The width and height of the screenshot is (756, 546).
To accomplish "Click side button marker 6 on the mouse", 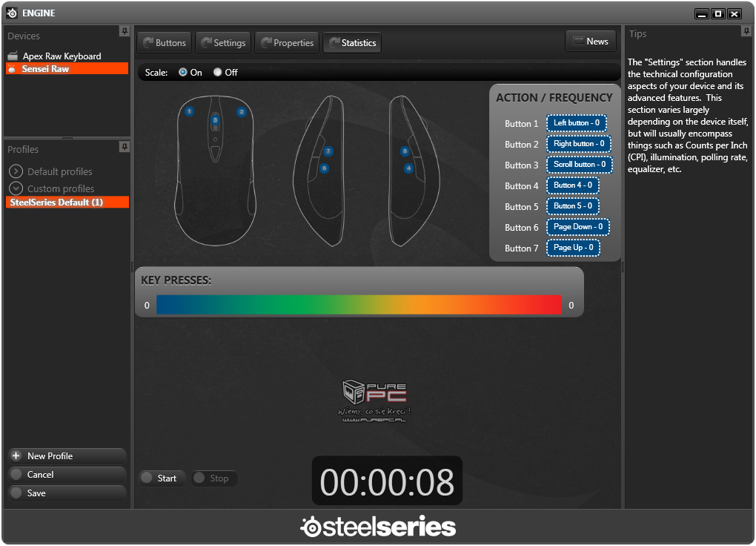I will pyautogui.click(x=324, y=168).
